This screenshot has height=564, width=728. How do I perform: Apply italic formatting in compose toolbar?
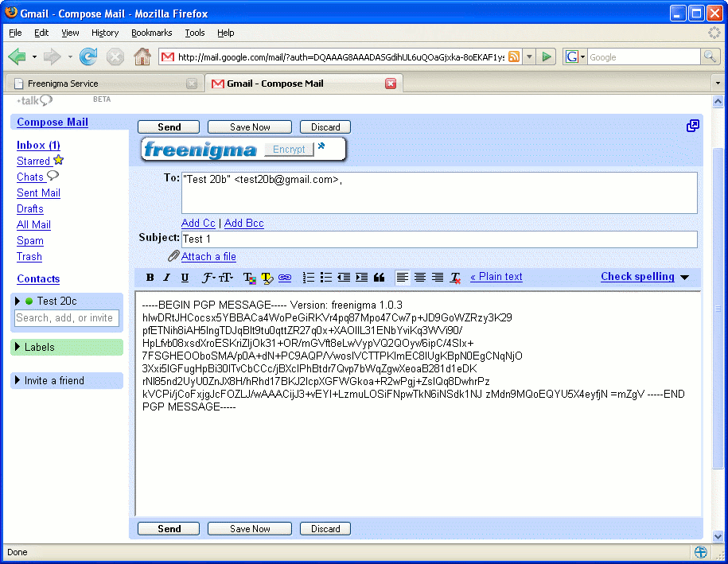(x=166, y=277)
